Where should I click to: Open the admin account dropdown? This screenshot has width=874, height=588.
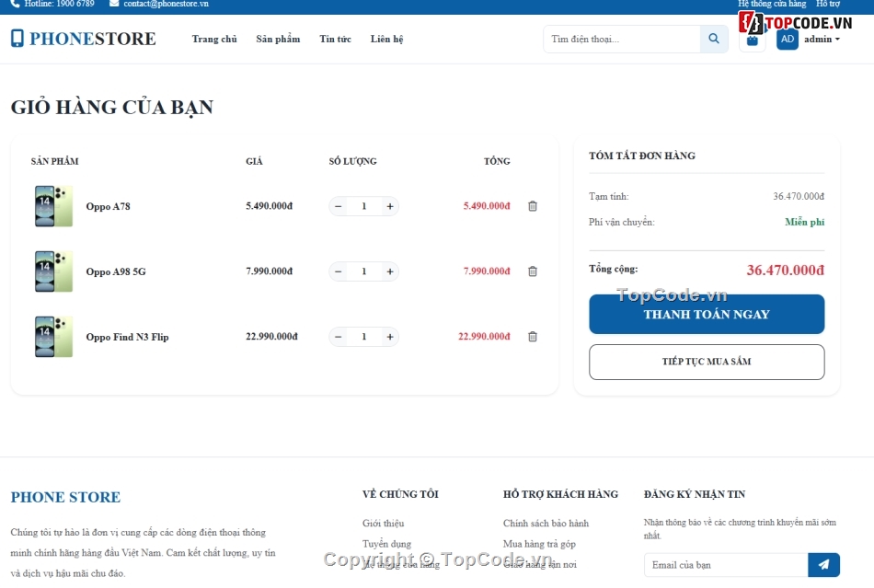pos(822,39)
